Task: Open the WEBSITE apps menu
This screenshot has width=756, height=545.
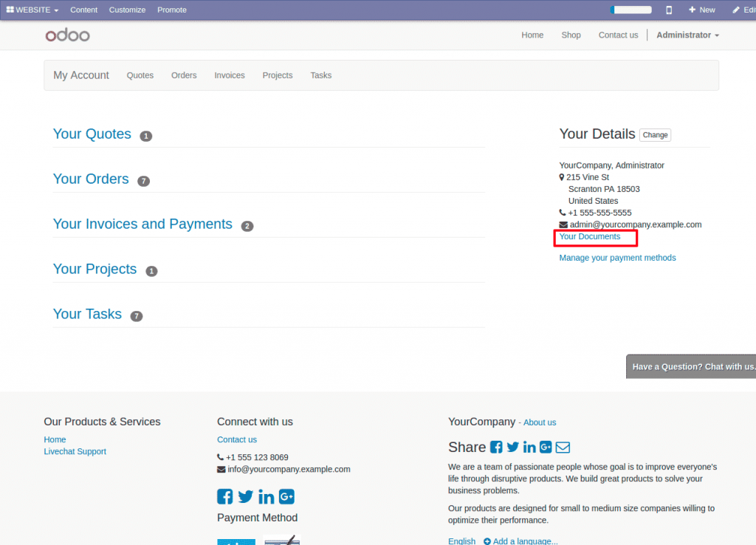Action: pyautogui.click(x=32, y=10)
